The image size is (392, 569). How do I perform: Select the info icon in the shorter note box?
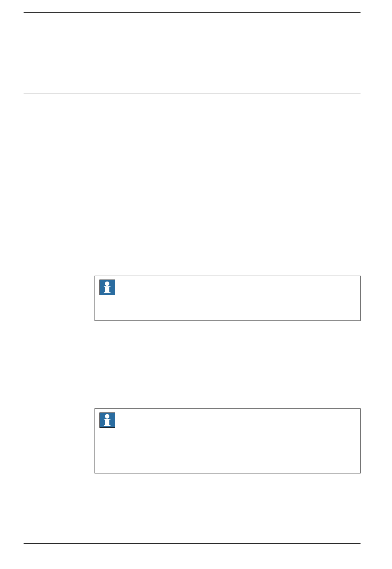(x=107, y=287)
